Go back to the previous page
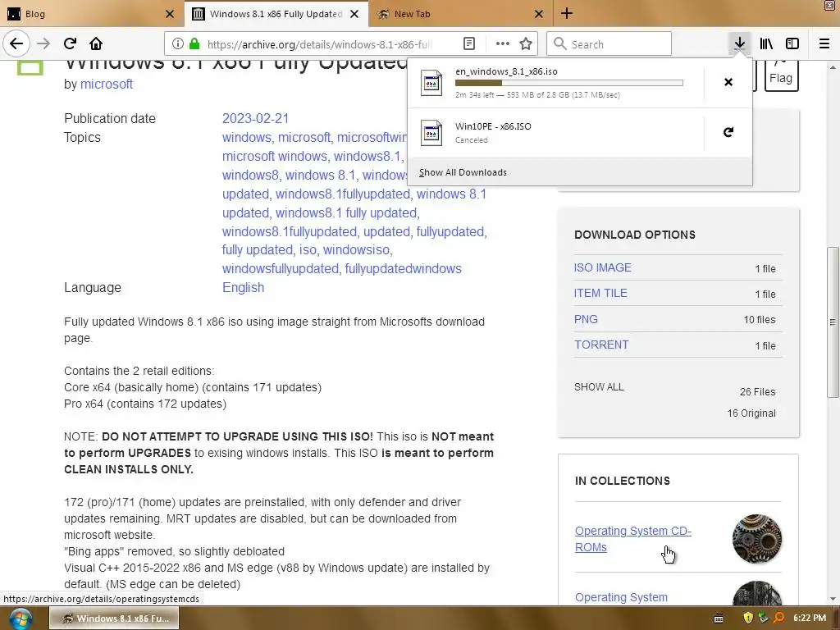 [x=16, y=43]
